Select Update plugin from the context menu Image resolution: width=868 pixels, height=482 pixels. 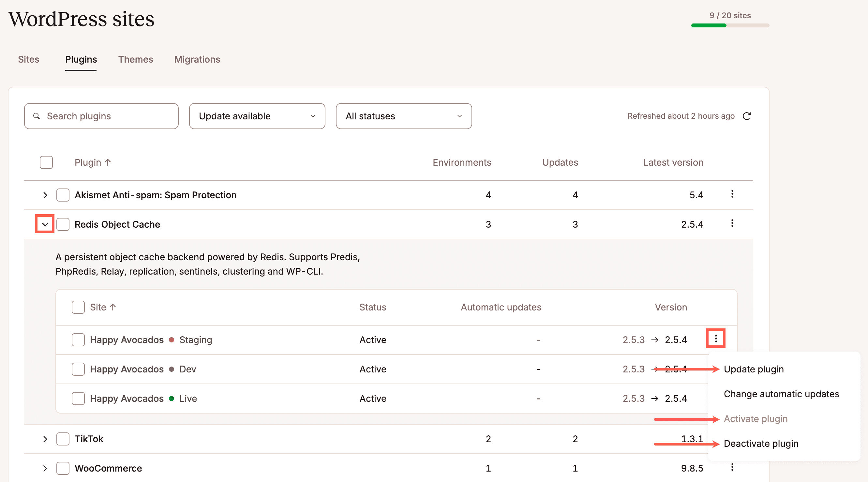(754, 369)
